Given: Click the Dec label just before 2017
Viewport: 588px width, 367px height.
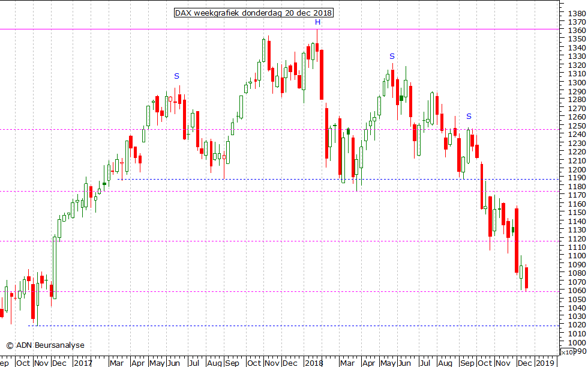Looking at the screenshot, I should [x=59, y=363].
